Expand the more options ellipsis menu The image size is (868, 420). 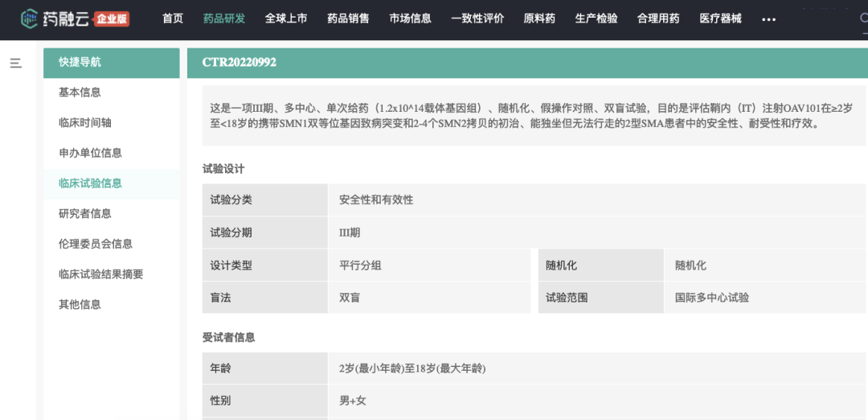pyautogui.click(x=768, y=19)
